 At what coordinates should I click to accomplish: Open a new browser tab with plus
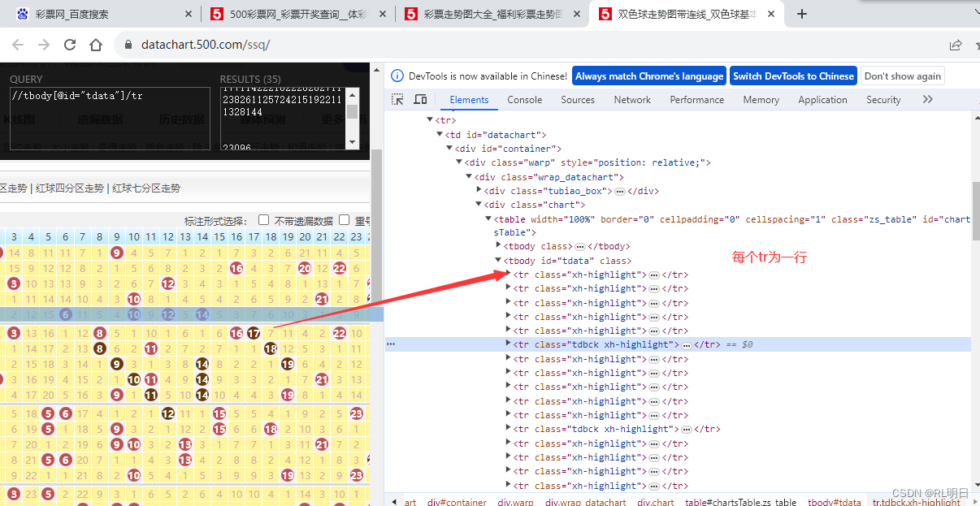click(x=802, y=14)
